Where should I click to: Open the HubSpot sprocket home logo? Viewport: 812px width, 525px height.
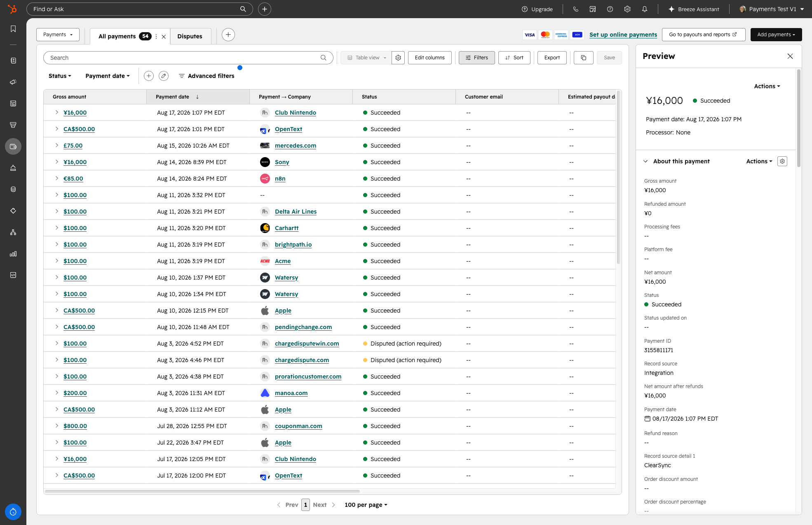coord(13,9)
